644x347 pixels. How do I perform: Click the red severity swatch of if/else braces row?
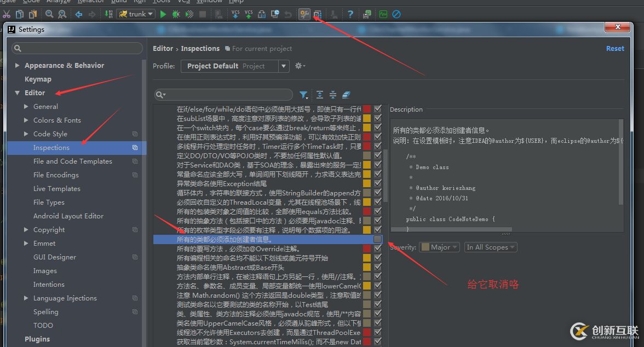pos(367,109)
